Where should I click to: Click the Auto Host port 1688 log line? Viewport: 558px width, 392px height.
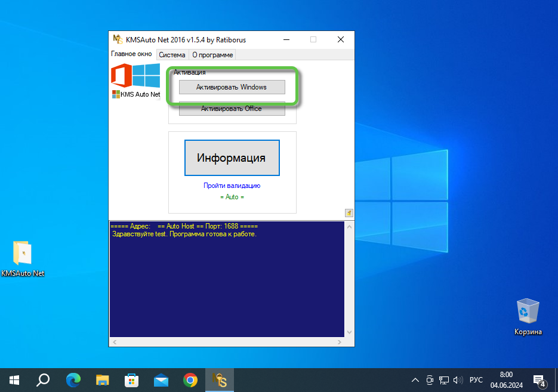point(184,226)
